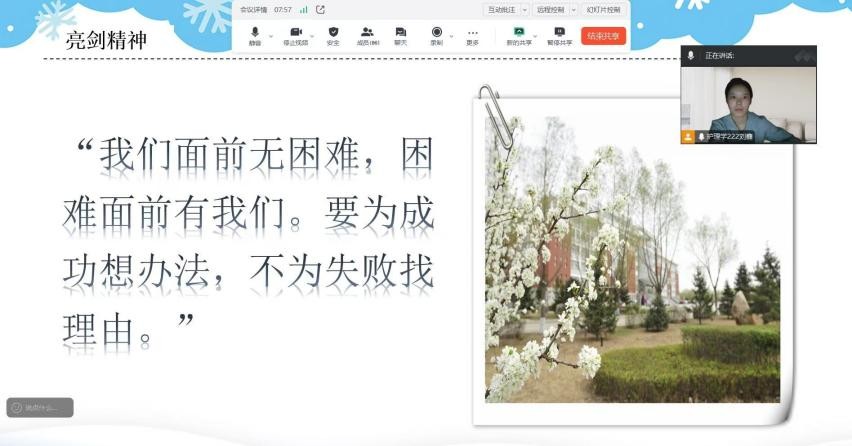The image size is (852, 446).
Task: Expand the arrow beside 静音
Action: [271, 35]
